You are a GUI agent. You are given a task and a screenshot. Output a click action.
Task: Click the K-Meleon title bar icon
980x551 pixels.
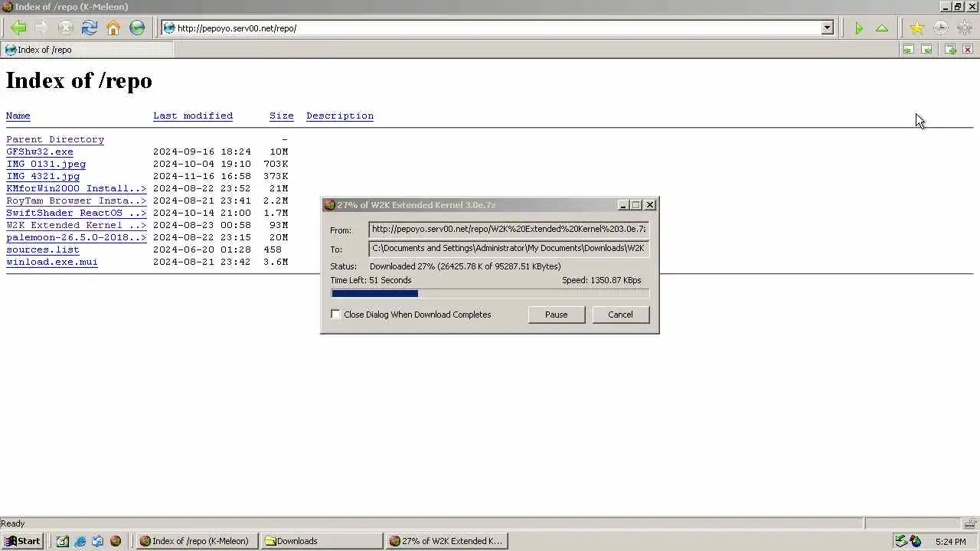[7, 7]
